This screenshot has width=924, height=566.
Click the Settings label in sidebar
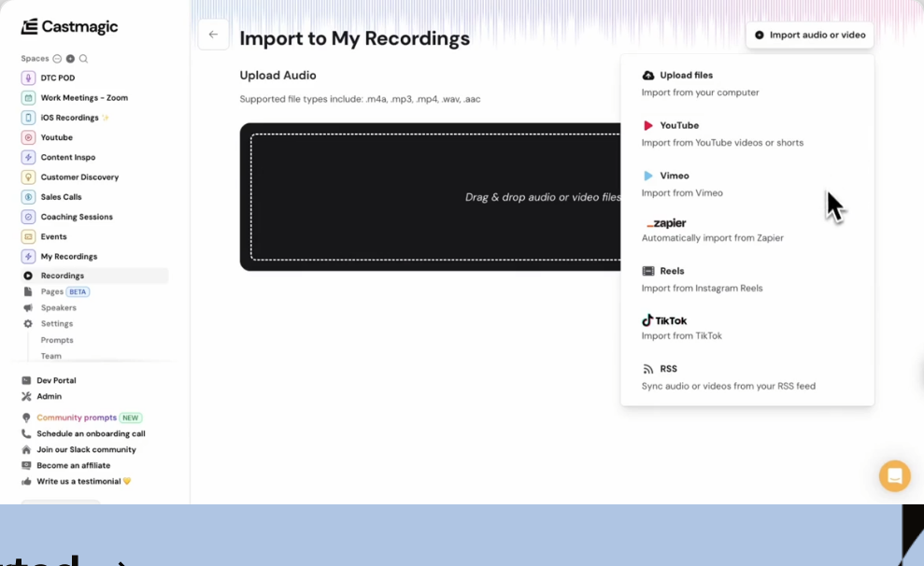[57, 323]
